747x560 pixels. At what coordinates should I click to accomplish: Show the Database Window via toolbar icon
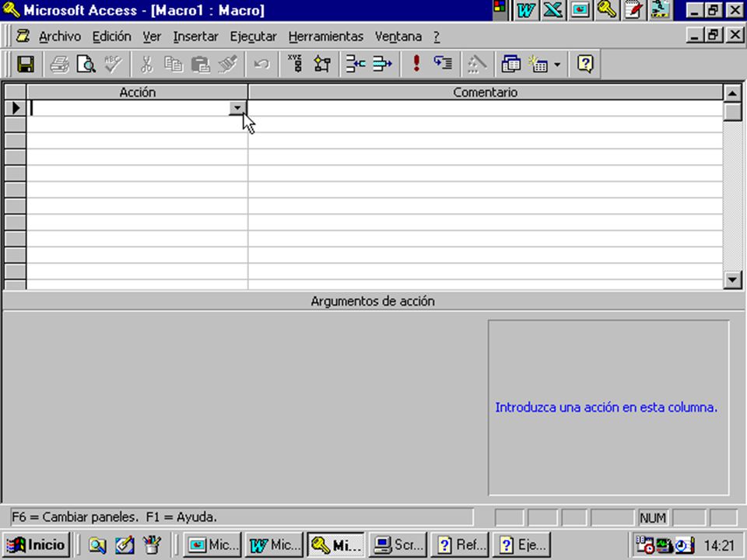(x=510, y=64)
